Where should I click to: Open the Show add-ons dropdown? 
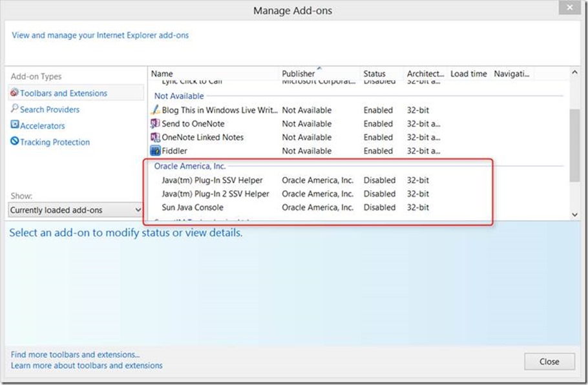pyautogui.click(x=76, y=210)
